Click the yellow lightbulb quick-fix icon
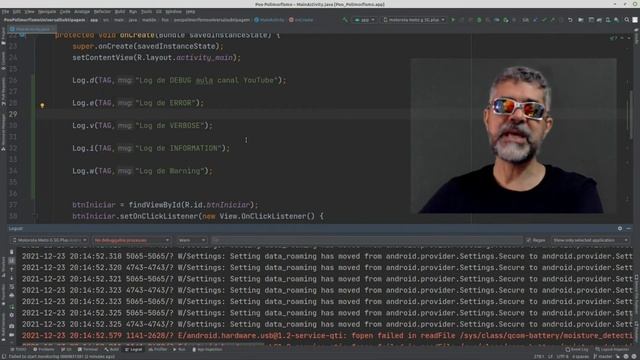Image resolution: width=640 pixels, height=360 pixels. click(42, 105)
